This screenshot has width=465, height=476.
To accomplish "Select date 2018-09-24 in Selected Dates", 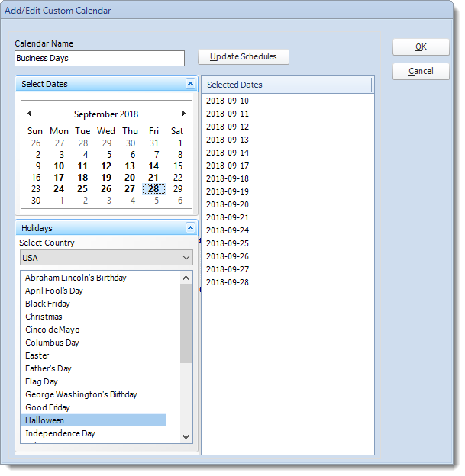I will pos(228,231).
